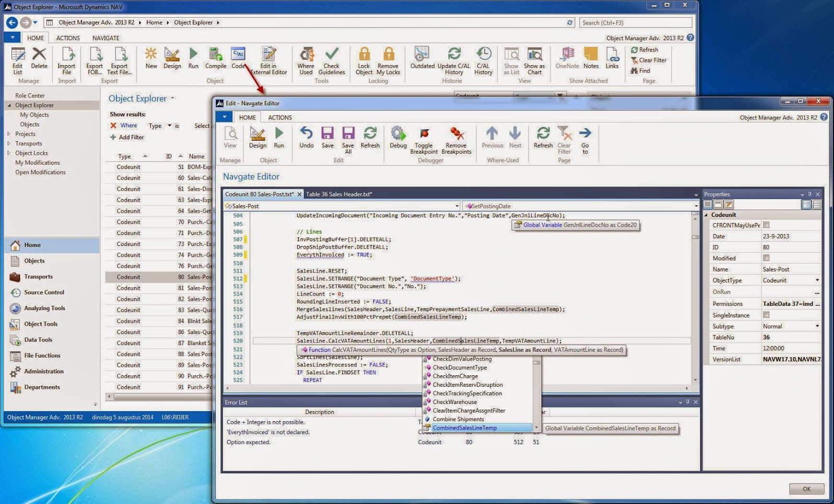Click OK button in Navgate Editor

[x=806, y=489]
